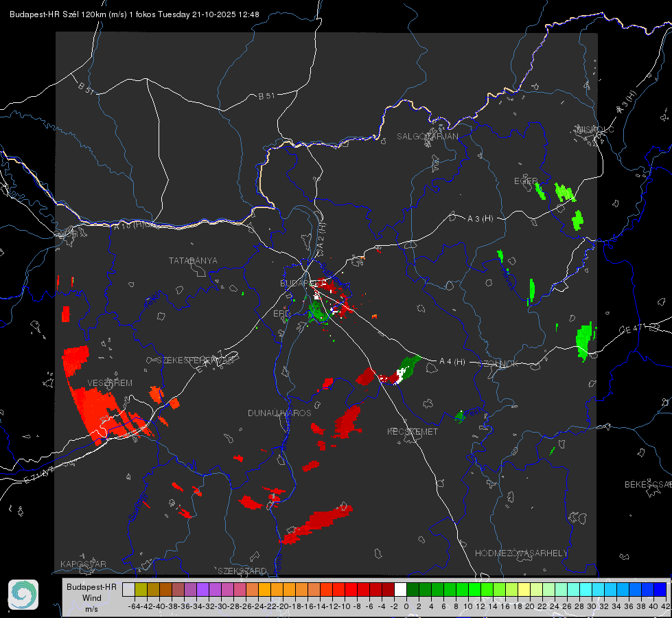Click the SALGÓTARJÁN city label

427,137
